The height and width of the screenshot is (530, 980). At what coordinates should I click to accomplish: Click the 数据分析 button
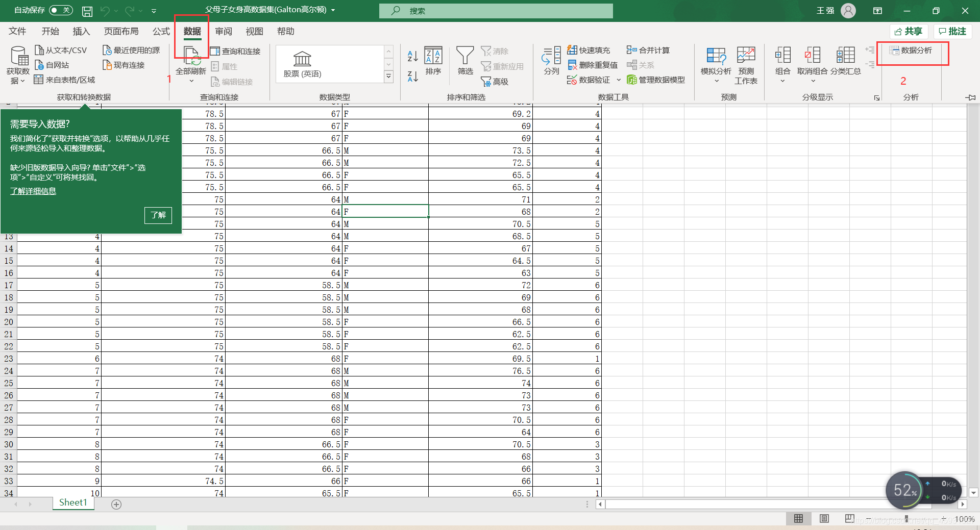click(911, 50)
